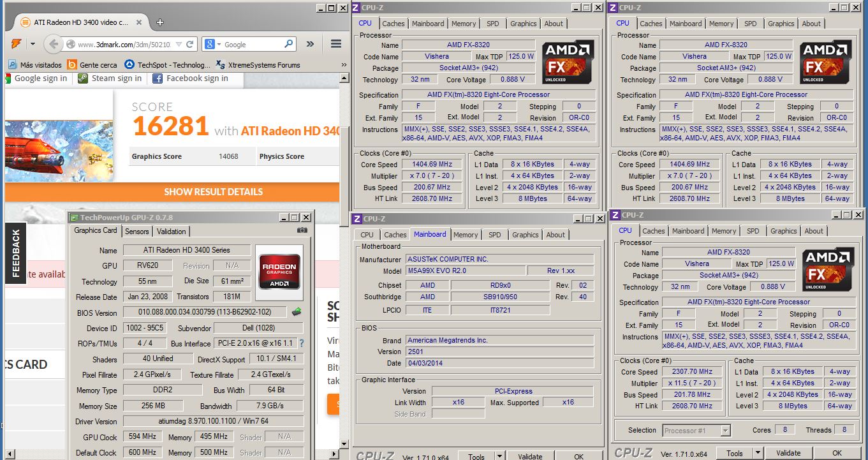Open the address bar history dropdown arrow
This screenshot has height=460, width=868.
tap(178, 45)
